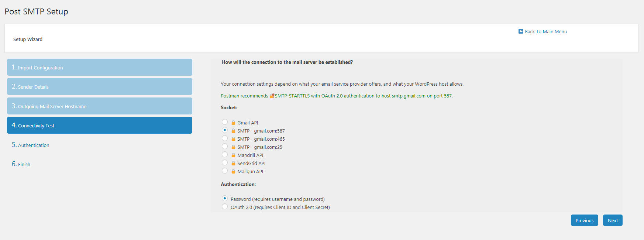Screen dimensions: 644x240
Task: Choose the Mailgun API socket radio button
Action: pyautogui.click(x=225, y=171)
